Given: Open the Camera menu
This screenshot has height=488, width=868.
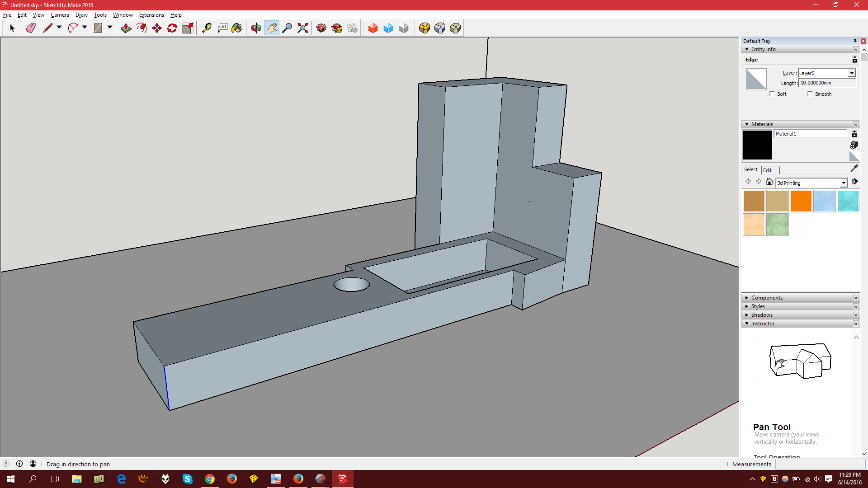Looking at the screenshot, I should (x=60, y=15).
